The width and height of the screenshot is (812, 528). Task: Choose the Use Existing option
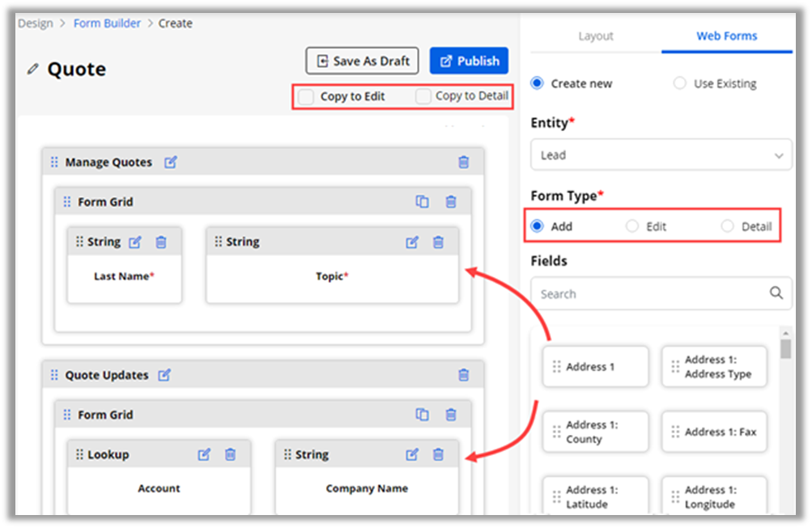click(680, 83)
